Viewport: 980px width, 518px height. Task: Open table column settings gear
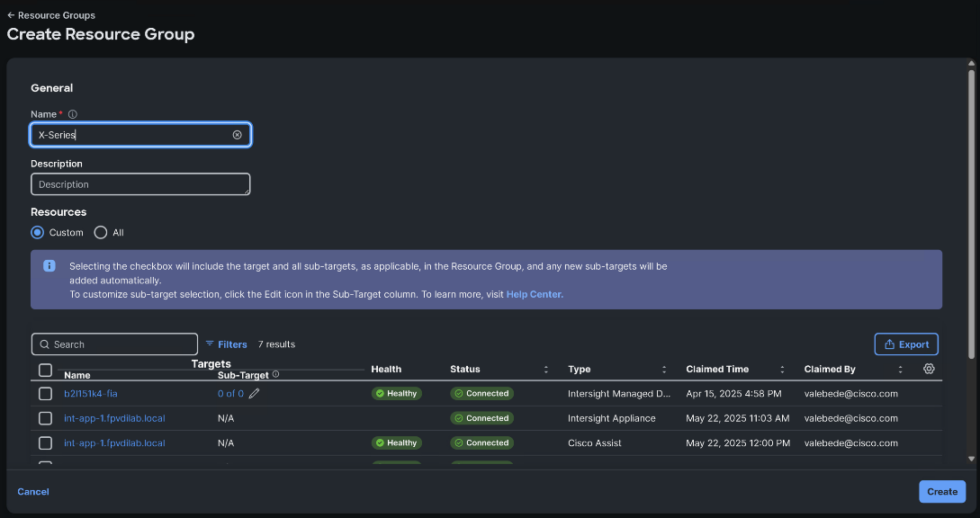(929, 369)
